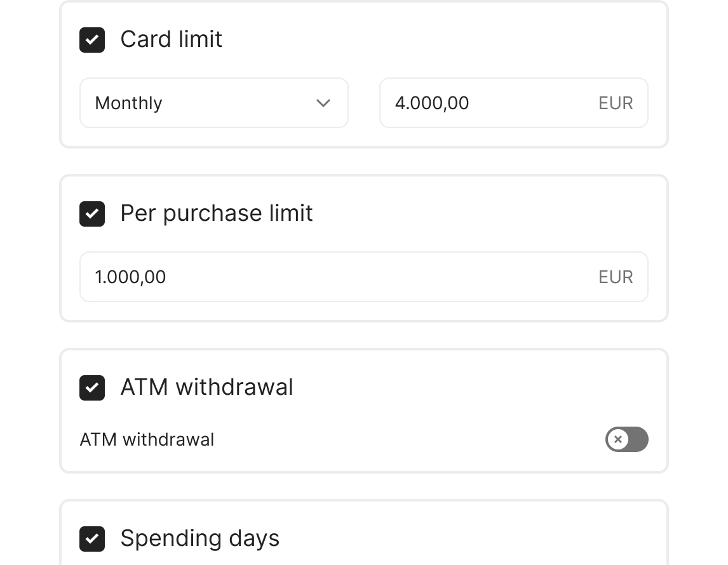Screen dimensions: 728x565
Task: Focus the 4.000,00 card limit amount field
Action: coord(483,103)
